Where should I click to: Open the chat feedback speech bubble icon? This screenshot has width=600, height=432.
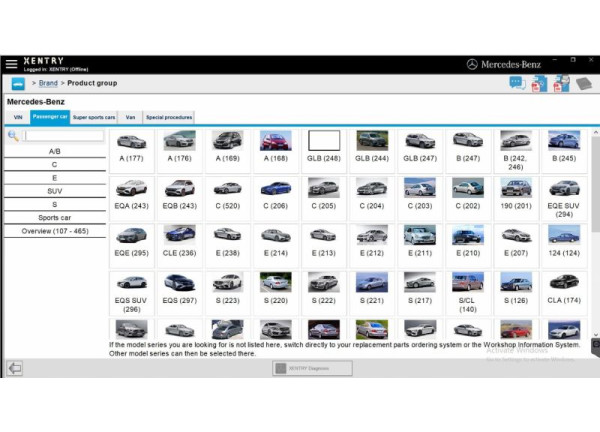click(516, 83)
